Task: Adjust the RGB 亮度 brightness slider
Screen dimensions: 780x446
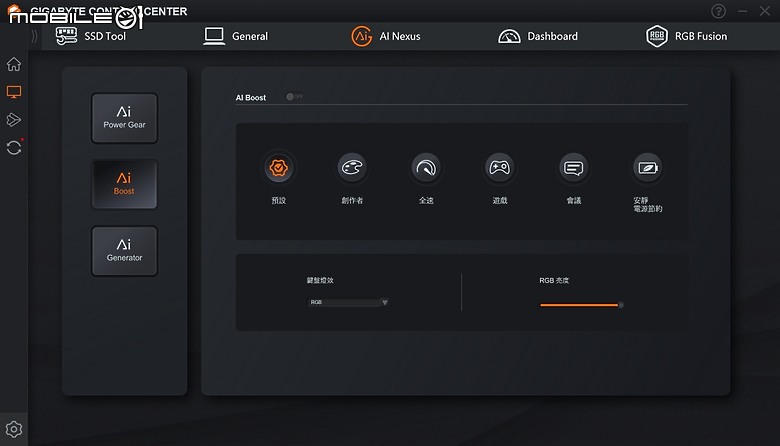Action: point(582,305)
